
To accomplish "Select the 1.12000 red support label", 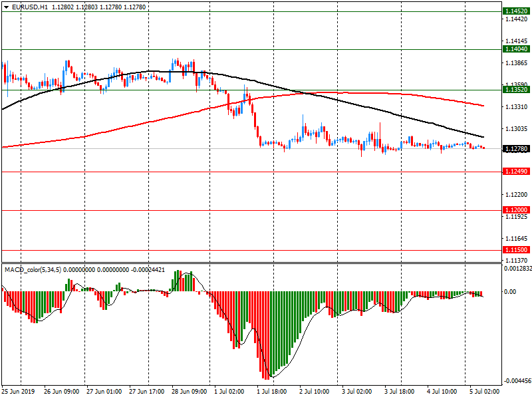I will coord(517,210).
